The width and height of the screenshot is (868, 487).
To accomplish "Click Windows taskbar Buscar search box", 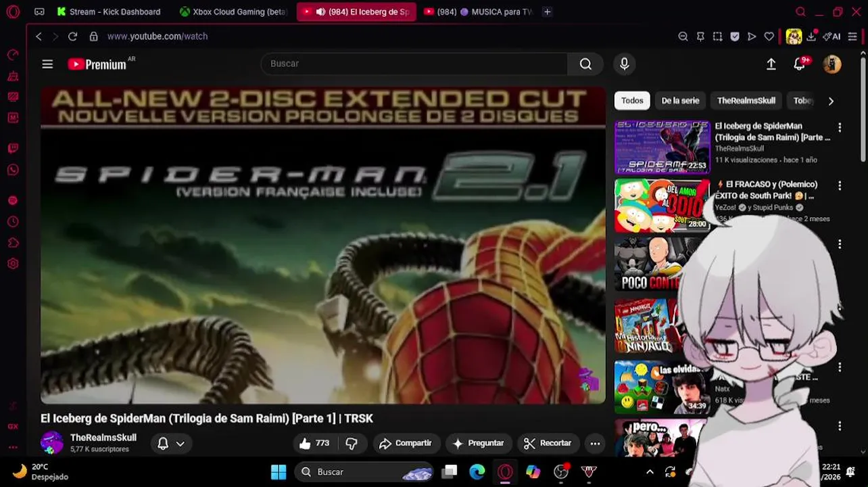I will coord(364,472).
